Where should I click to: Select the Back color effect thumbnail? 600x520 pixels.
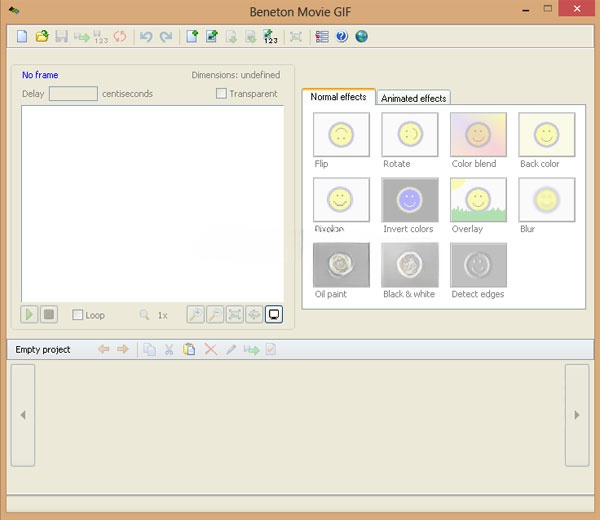click(x=547, y=135)
